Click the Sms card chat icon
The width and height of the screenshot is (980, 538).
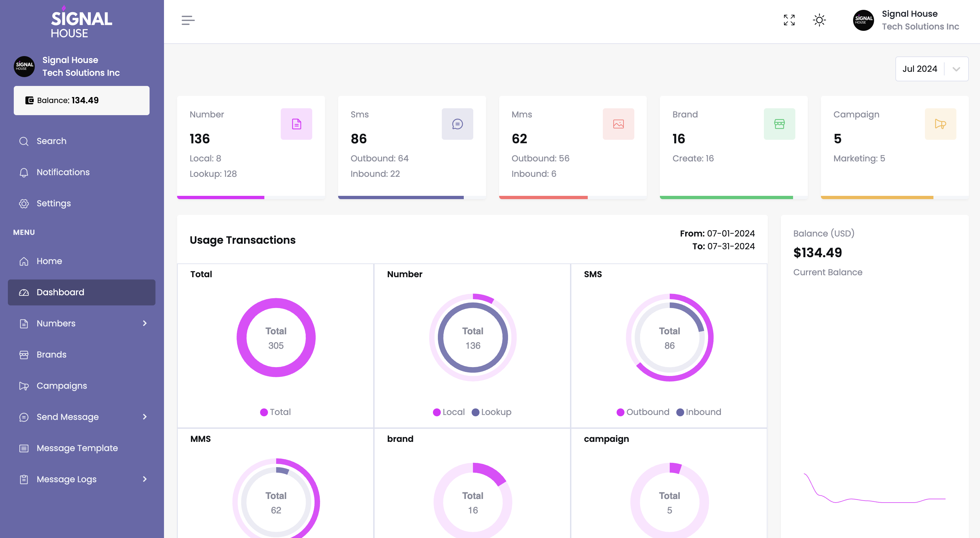point(457,124)
